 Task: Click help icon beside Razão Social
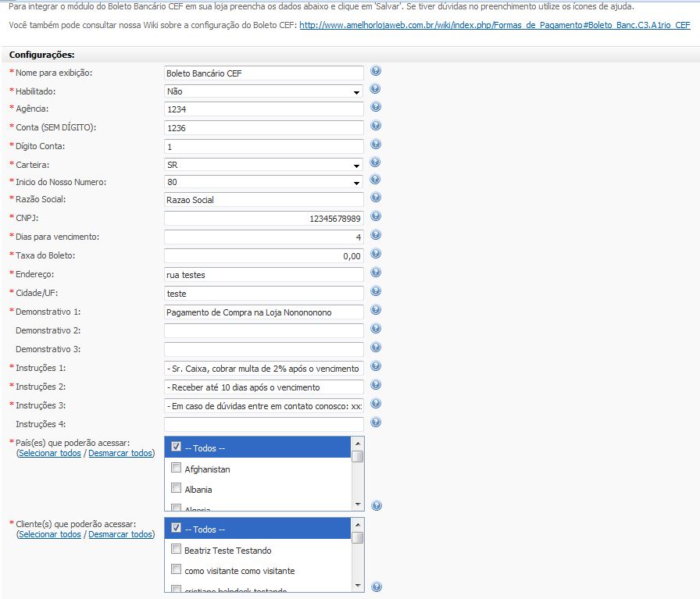(x=376, y=197)
